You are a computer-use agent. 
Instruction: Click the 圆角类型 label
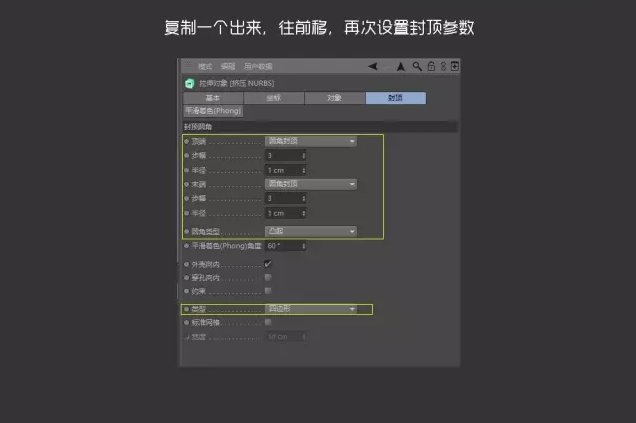coord(205,232)
